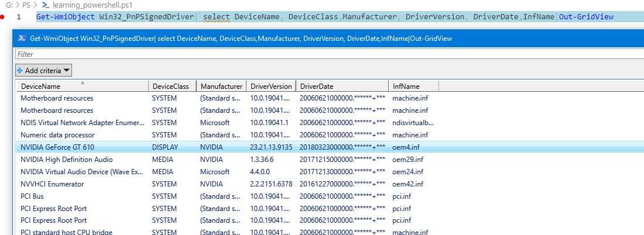The height and width of the screenshot is (235, 644).
Task: Click the sort arrow above the DeviceName header
Action: [82, 82]
